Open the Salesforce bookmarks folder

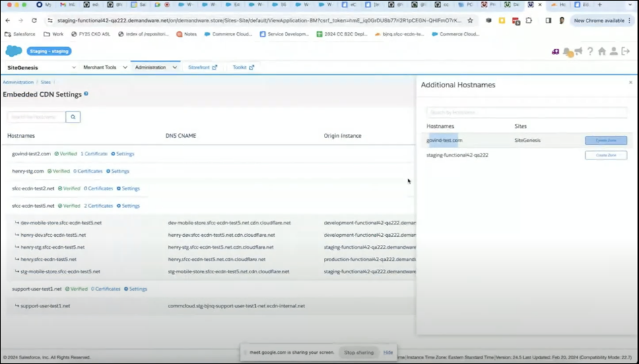pos(20,34)
